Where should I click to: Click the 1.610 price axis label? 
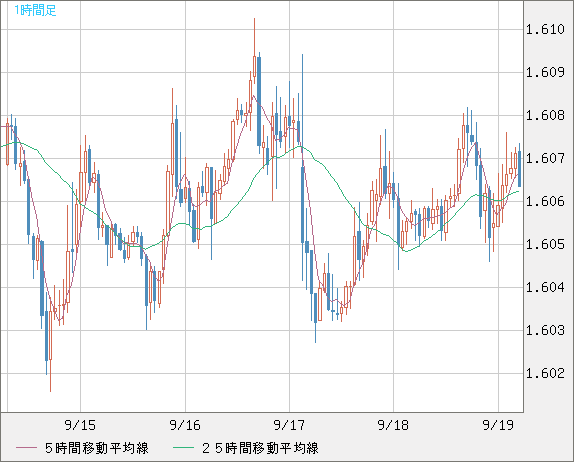(x=545, y=29)
